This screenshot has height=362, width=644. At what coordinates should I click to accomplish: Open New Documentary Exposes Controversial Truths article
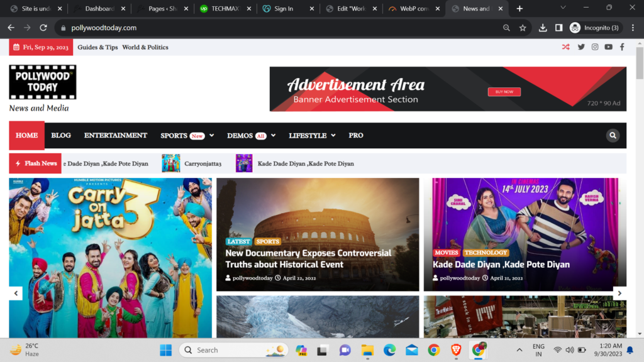308,258
